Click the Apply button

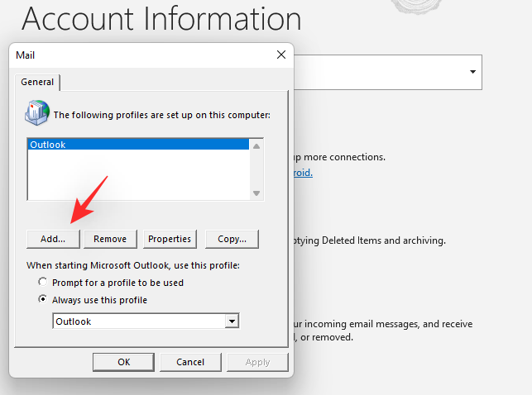257,362
